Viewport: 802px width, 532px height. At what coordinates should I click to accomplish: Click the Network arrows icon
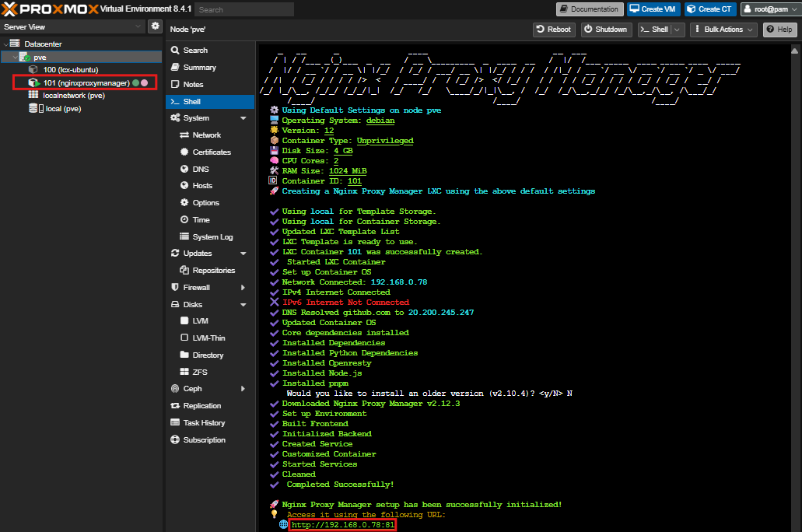pyautogui.click(x=184, y=135)
